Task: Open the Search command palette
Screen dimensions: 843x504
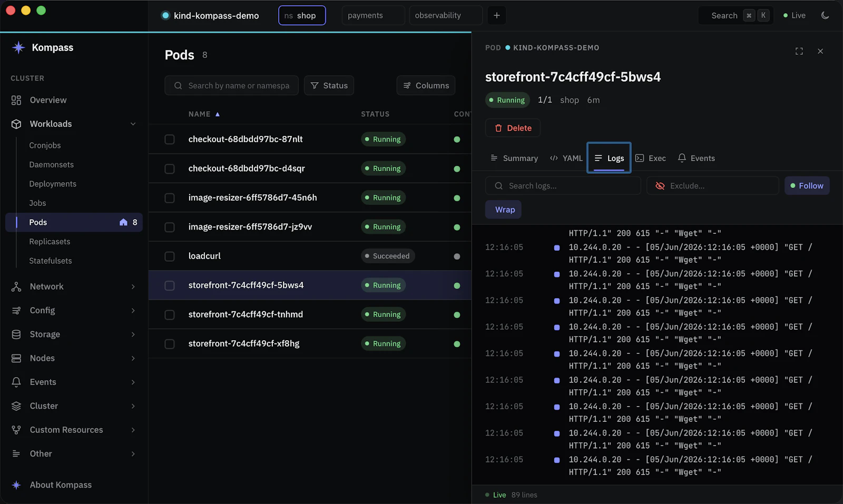Action: (x=736, y=15)
